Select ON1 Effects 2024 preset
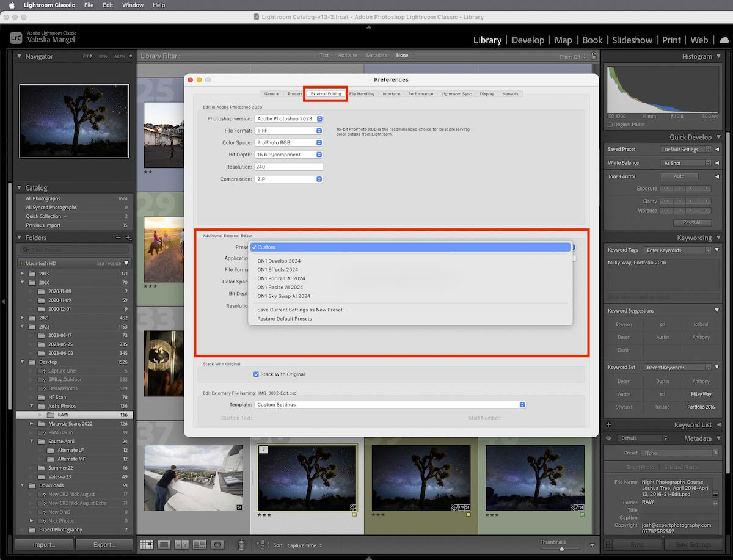Viewport: 733px width, 560px height. click(278, 269)
